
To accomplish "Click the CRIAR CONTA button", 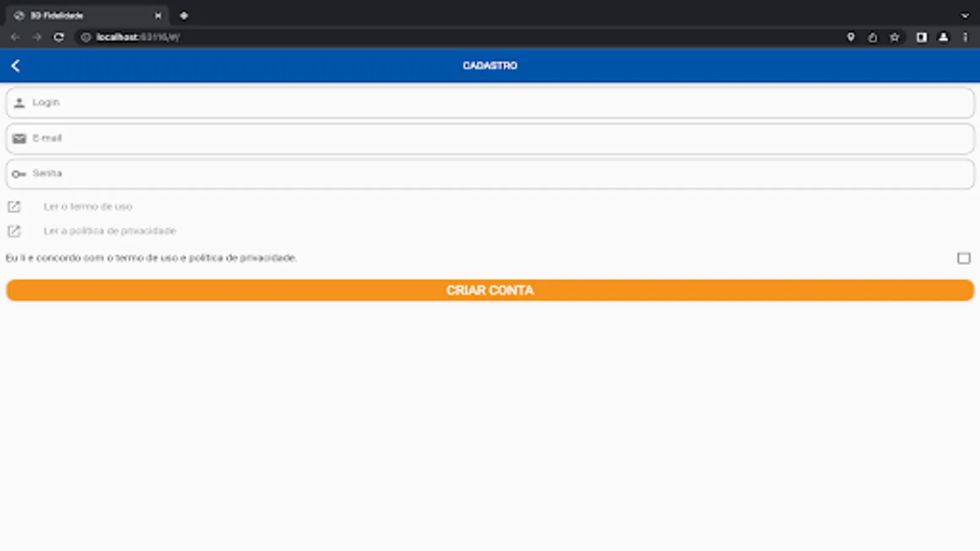I will (x=490, y=290).
